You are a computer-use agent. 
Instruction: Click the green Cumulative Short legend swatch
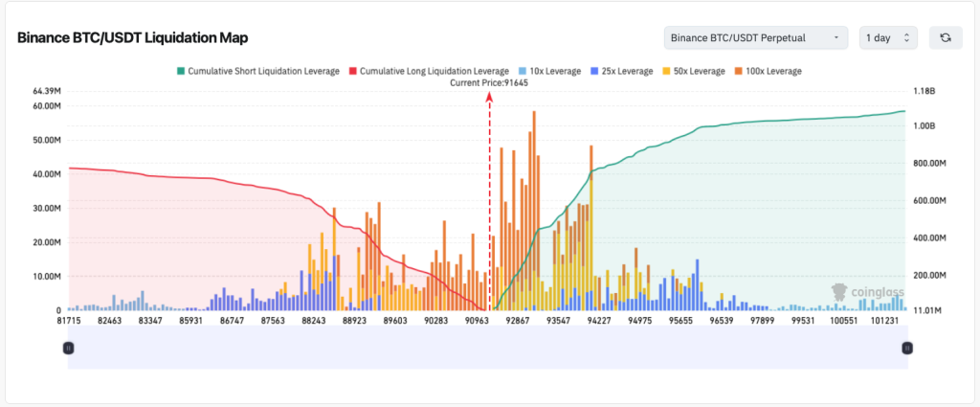click(x=179, y=71)
